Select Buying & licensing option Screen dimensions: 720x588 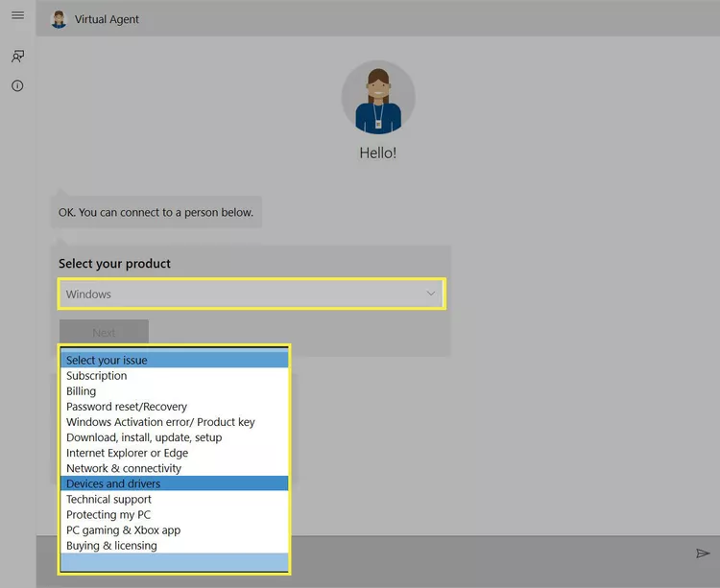tap(175, 546)
